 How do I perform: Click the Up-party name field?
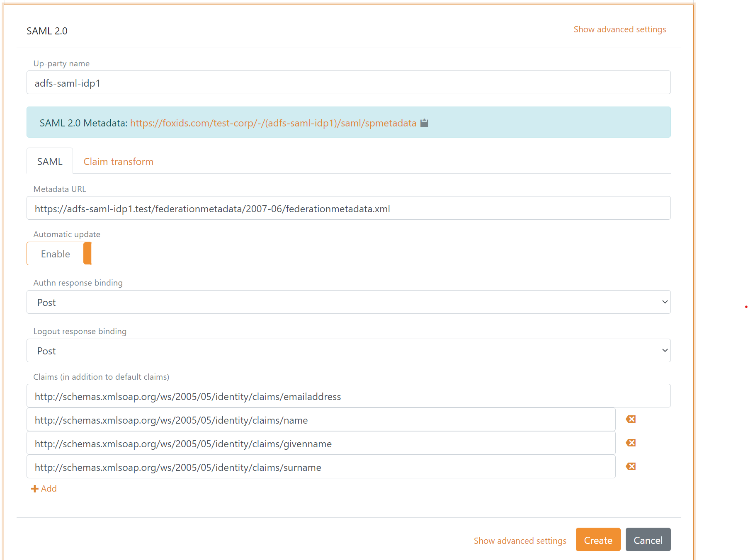pos(348,82)
